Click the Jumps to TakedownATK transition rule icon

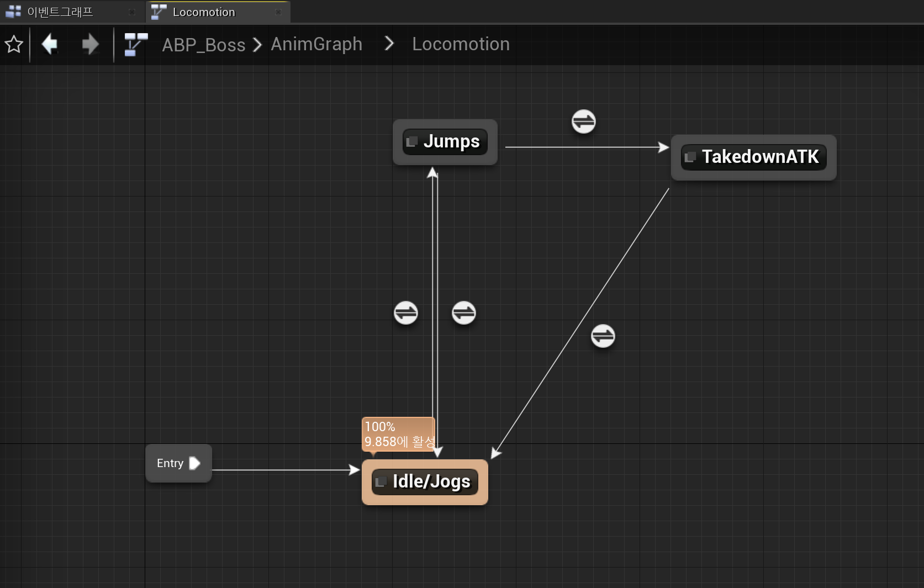pos(583,121)
